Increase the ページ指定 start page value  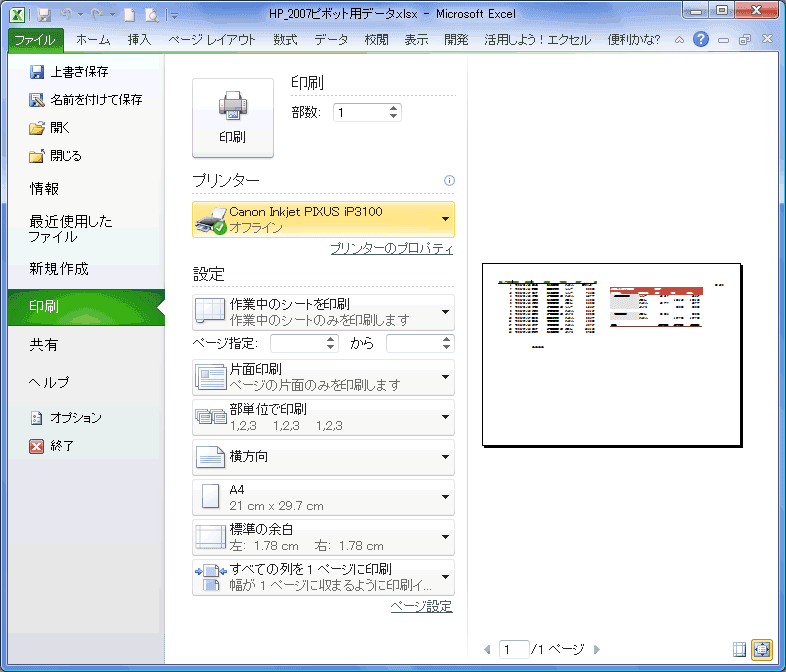point(331,339)
